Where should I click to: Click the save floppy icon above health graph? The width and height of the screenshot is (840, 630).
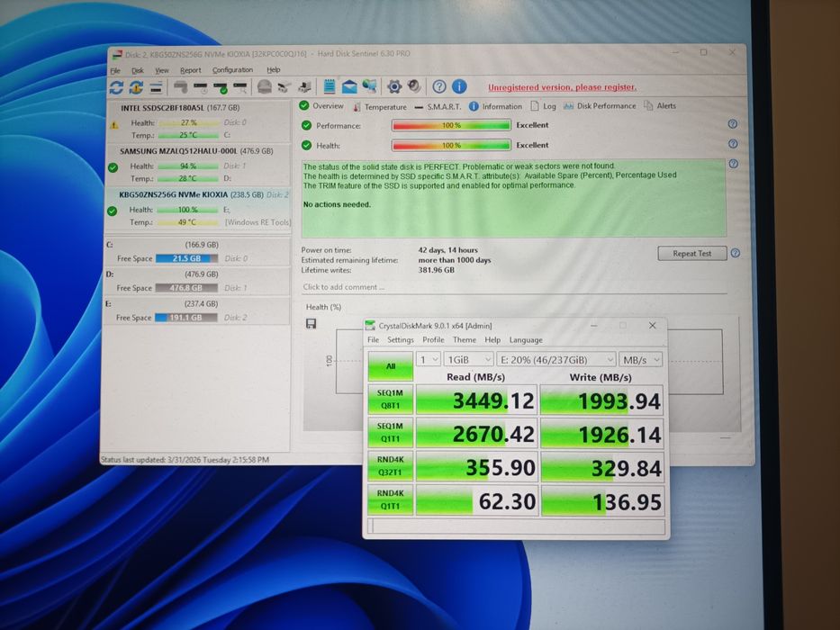pos(311,323)
